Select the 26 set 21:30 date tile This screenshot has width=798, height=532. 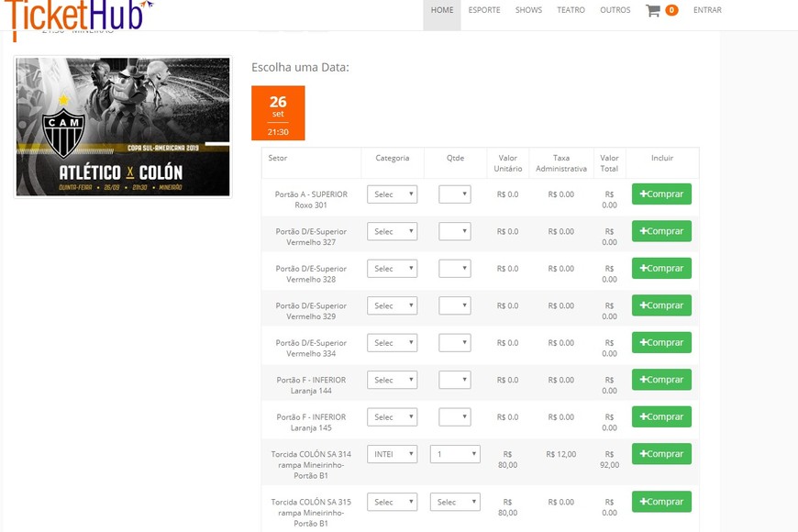click(x=278, y=113)
